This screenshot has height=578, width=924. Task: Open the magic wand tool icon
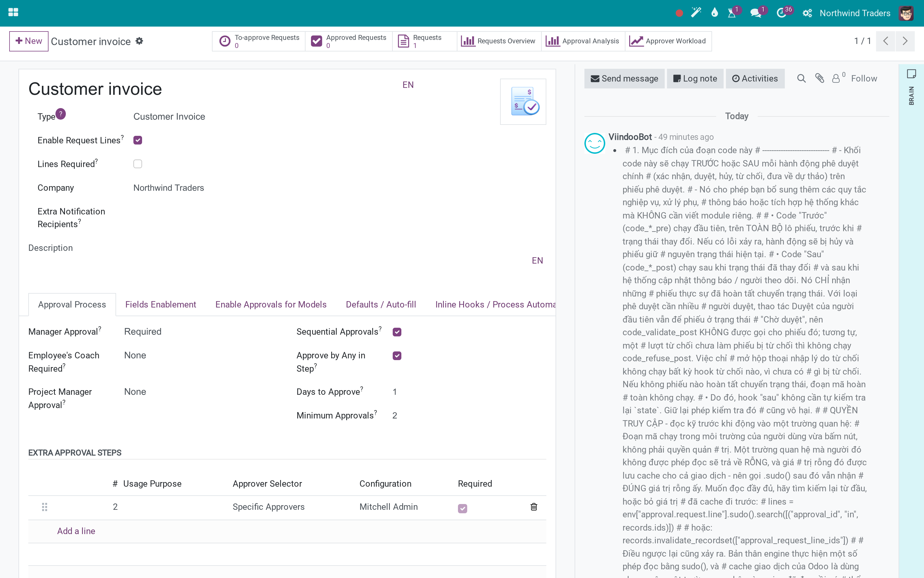pyautogui.click(x=696, y=13)
